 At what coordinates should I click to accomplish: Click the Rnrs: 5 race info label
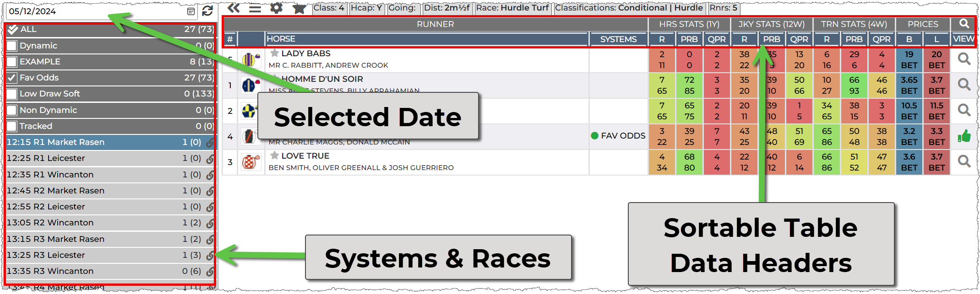(723, 8)
